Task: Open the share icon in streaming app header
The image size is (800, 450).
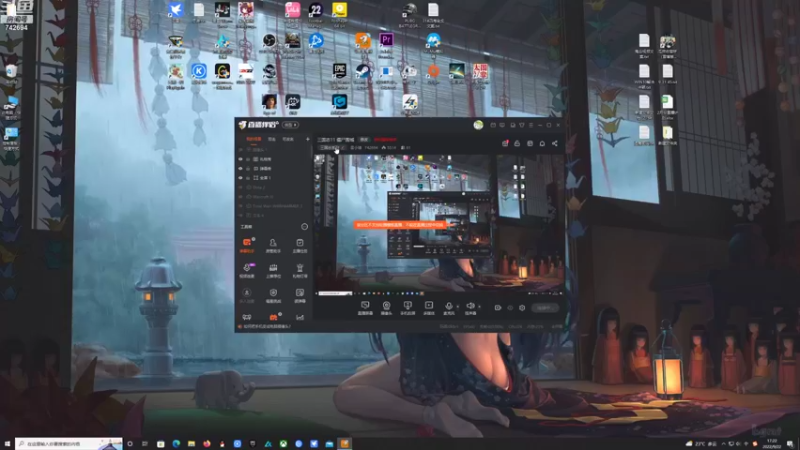Action: click(x=555, y=143)
